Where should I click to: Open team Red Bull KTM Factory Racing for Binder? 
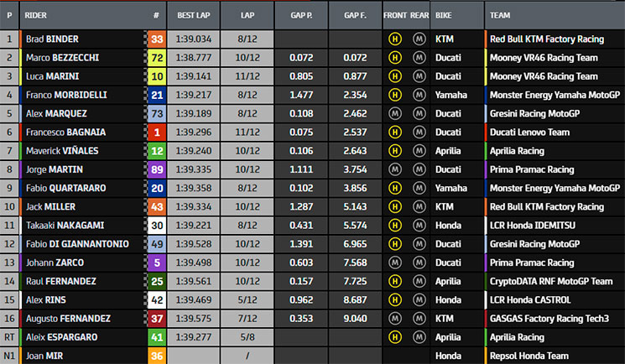coord(547,39)
